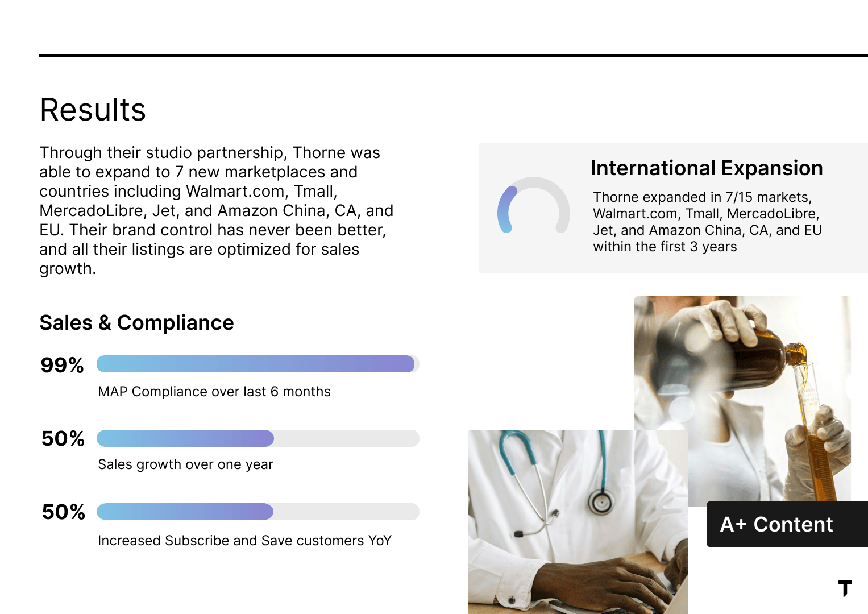Click the 50% Sales growth progress bar
Image resolution: width=868 pixels, height=614 pixels.
pyautogui.click(x=258, y=438)
